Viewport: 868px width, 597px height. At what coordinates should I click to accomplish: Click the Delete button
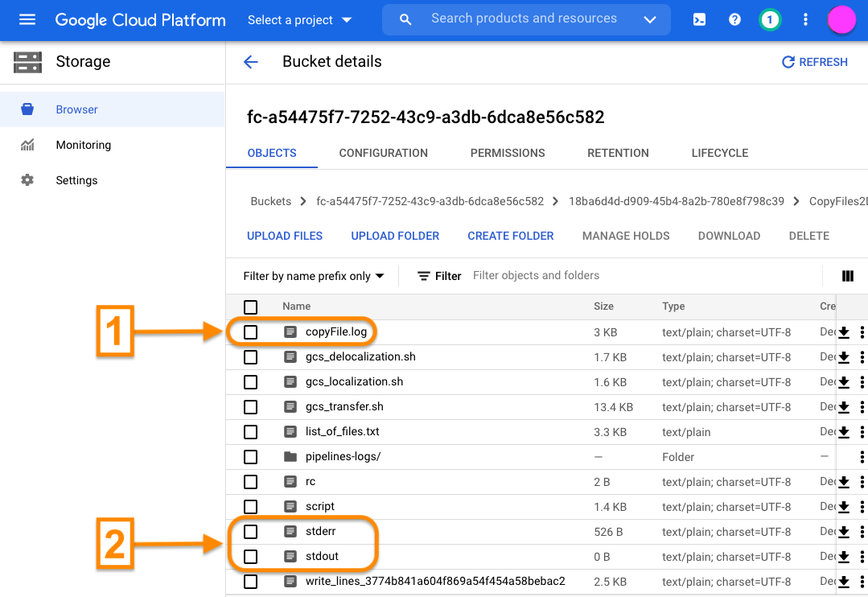coord(808,236)
